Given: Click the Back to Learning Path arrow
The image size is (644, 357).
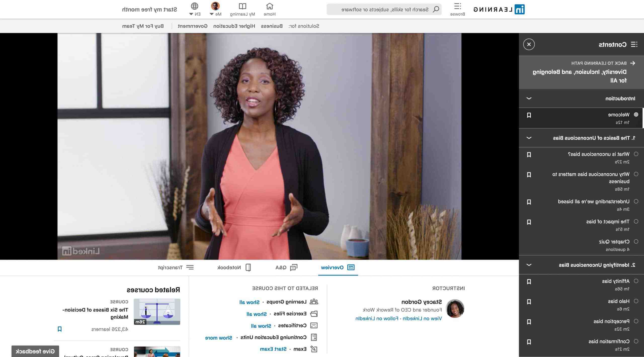Looking at the screenshot, I should pyautogui.click(x=633, y=63).
